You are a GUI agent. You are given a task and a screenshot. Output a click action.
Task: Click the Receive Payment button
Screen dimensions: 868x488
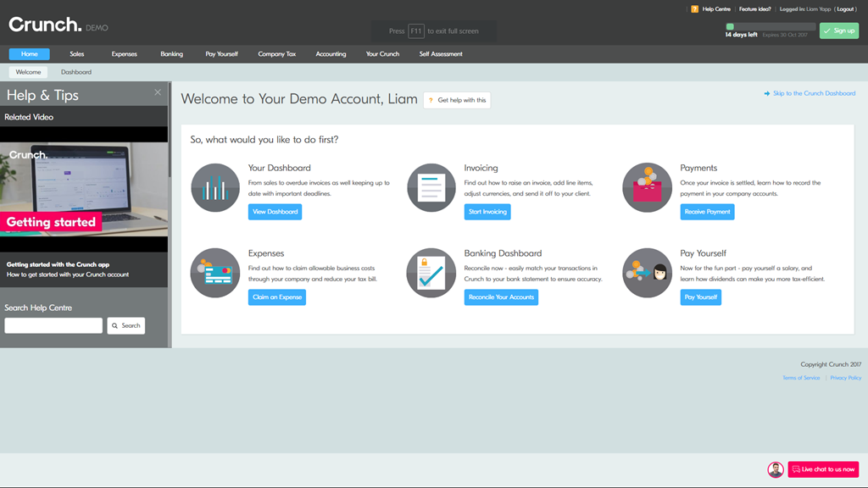[708, 211]
